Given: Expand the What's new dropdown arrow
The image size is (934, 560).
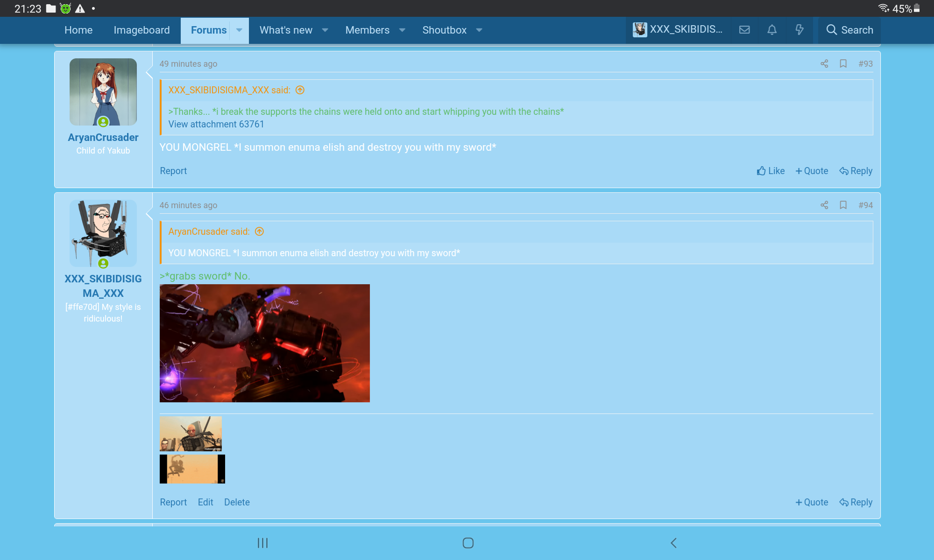Looking at the screenshot, I should (325, 30).
